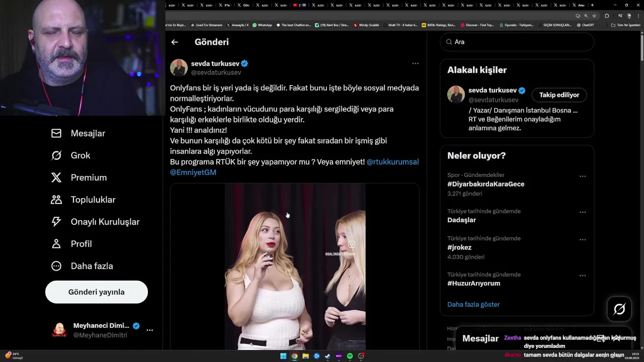Open the Topluluklar people icon
Image resolution: width=644 pixels, height=362 pixels.
pos(56,200)
